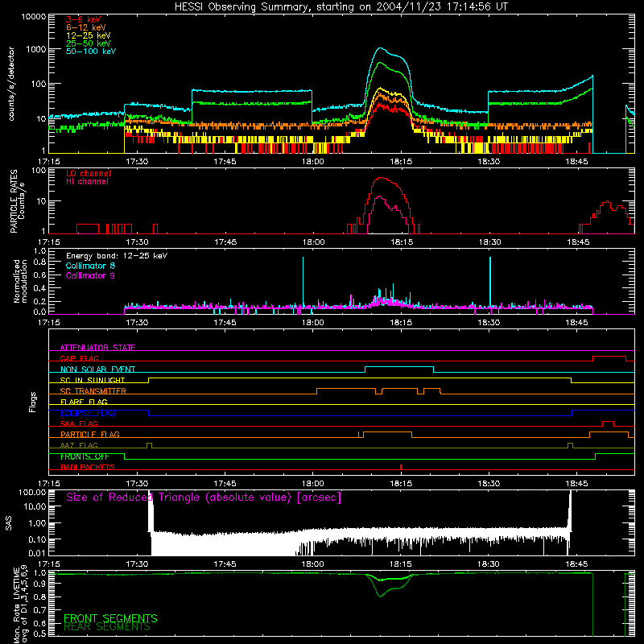
Task: Select the "SAA_FLAG" flag label
Action: pyautogui.click(x=79, y=423)
